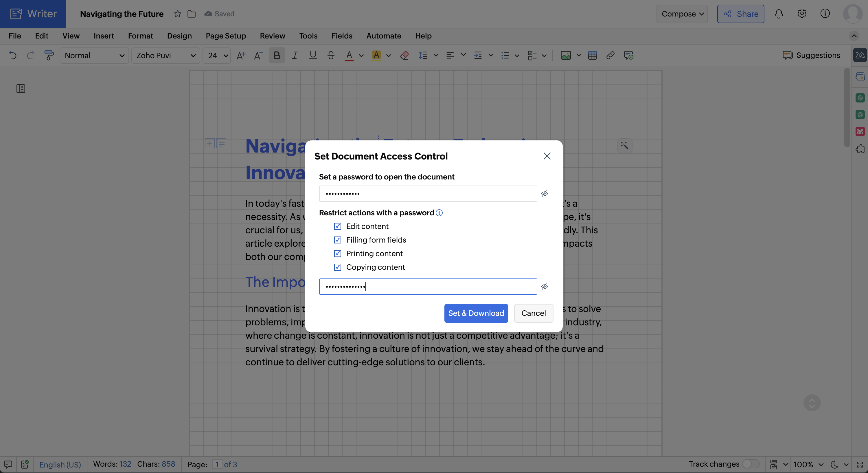Click the Bold formatting icon

point(277,55)
